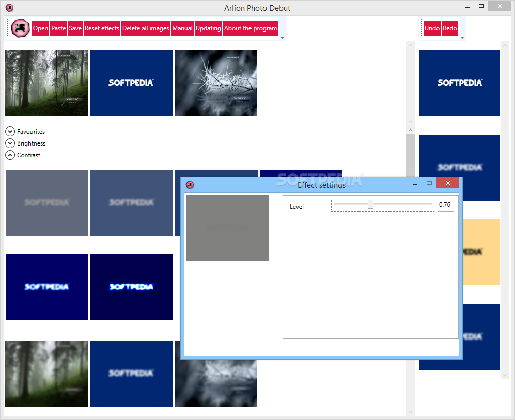
Task: Click the history panel scroll-down arrow
Action: point(505,375)
